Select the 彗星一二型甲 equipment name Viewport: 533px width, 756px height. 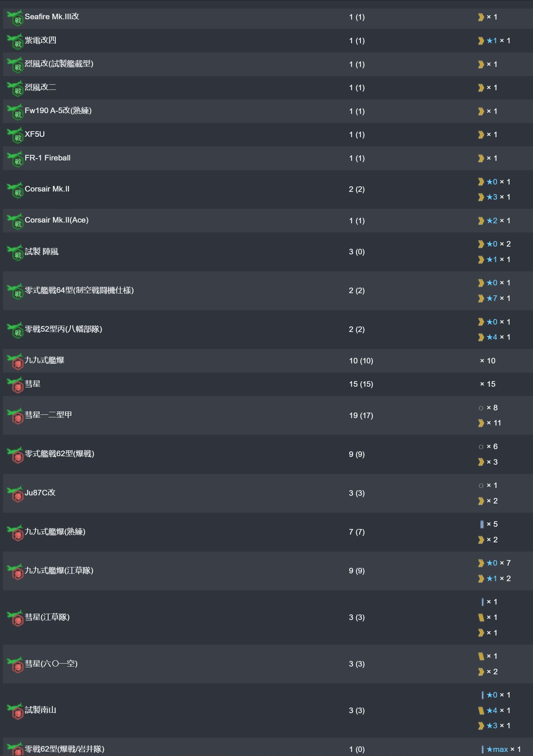click(48, 415)
